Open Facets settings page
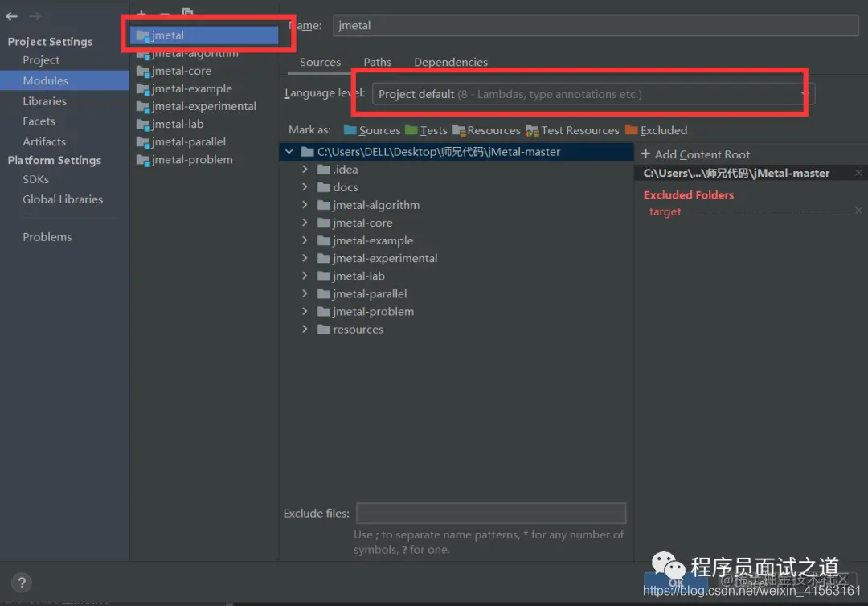868x606 pixels. [x=39, y=121]
